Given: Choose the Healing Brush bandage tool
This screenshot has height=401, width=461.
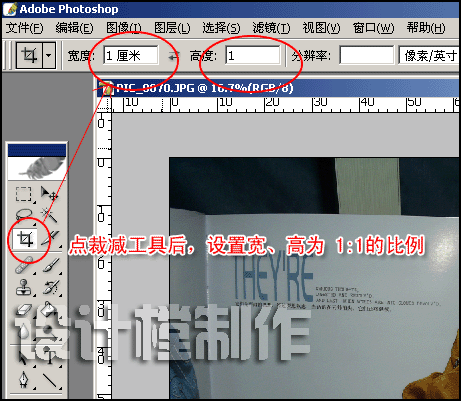Looking at the screenshot, I should (24, 265).
